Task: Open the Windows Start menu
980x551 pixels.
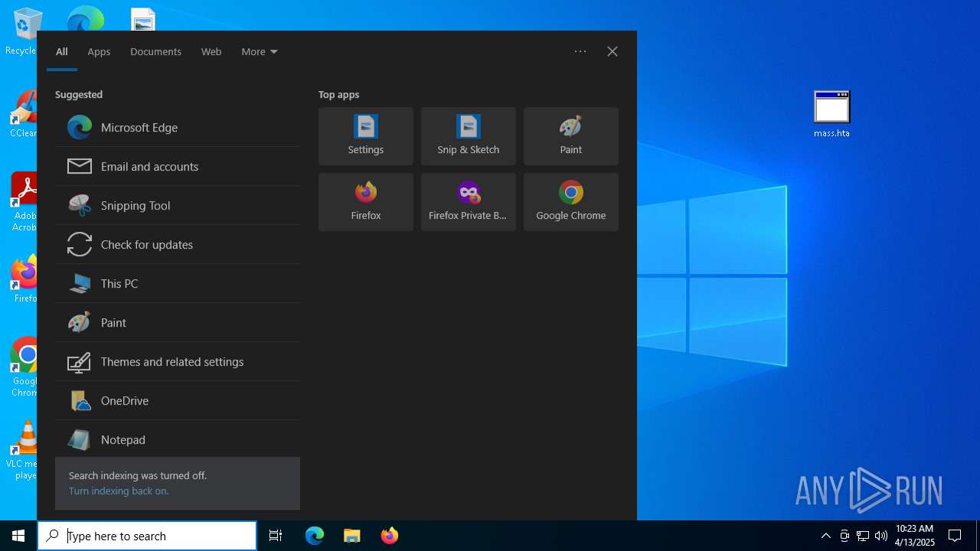Action: tap(18, 536)
